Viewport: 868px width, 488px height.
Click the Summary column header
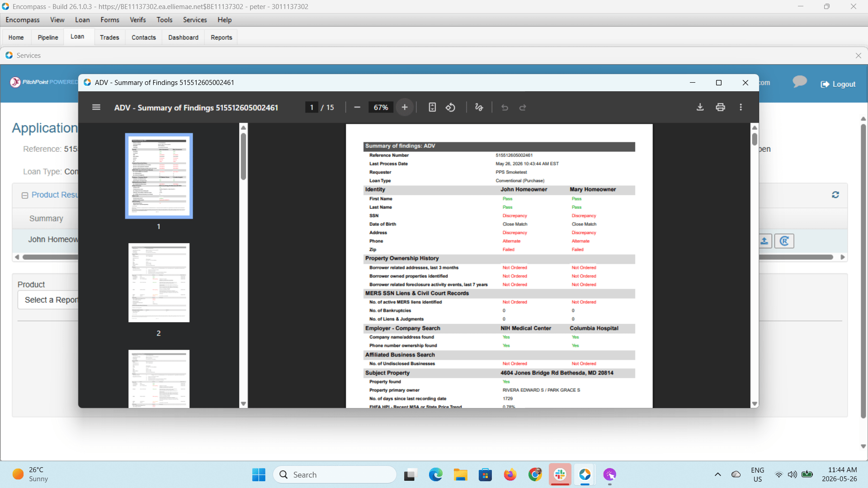pyautogui.click(x=46, y=219)
